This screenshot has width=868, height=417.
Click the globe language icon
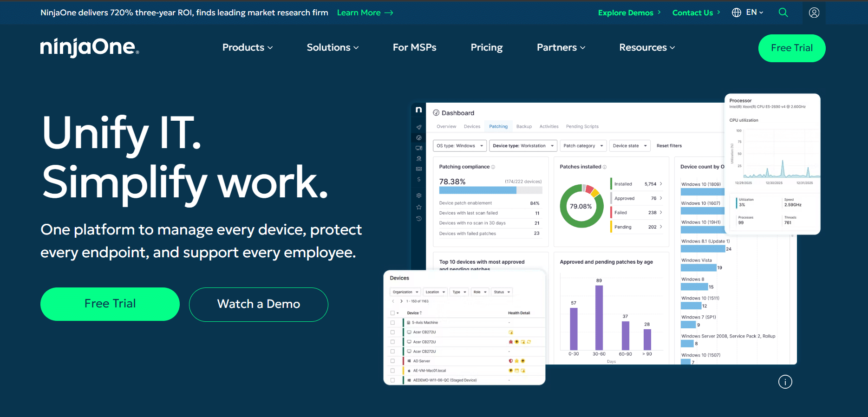pos(737,13)
